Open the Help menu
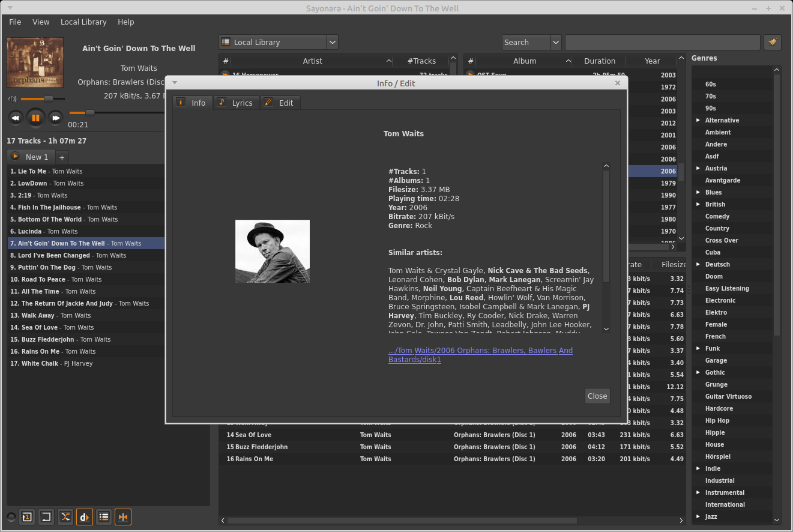Viewport: 793px width, 532px height. point(126,22)
